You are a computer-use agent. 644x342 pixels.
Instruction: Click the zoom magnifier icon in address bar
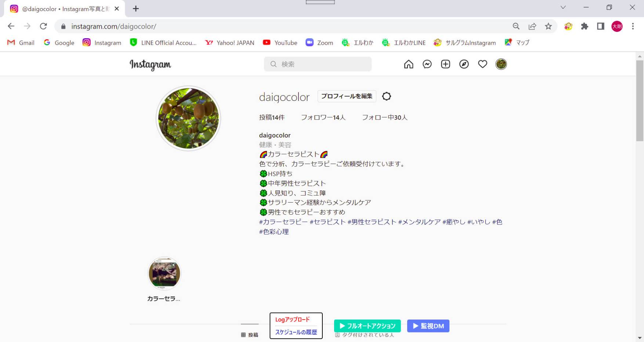click(516, 26)
